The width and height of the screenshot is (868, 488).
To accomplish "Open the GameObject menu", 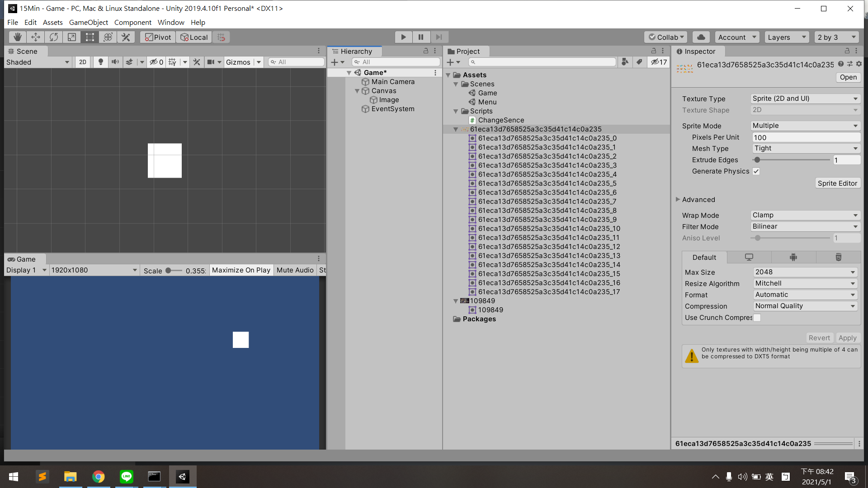I will click(88, 22).
